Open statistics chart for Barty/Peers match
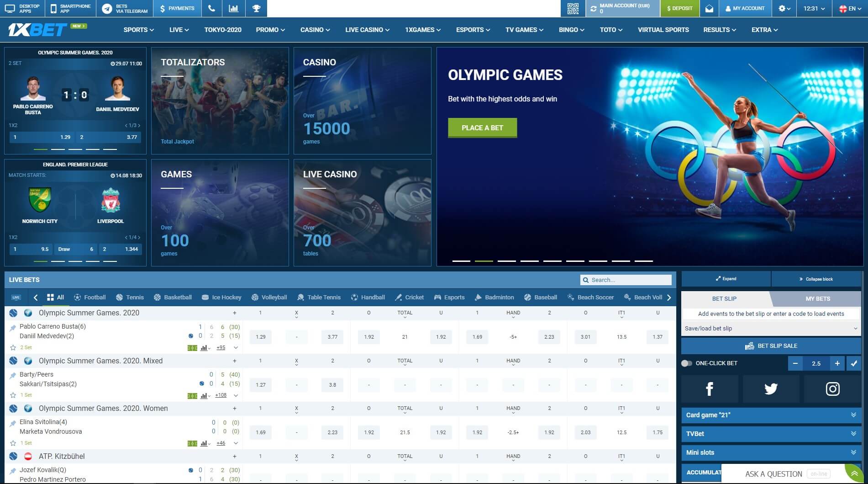This screenshot has height=484, width=868. 205,395
